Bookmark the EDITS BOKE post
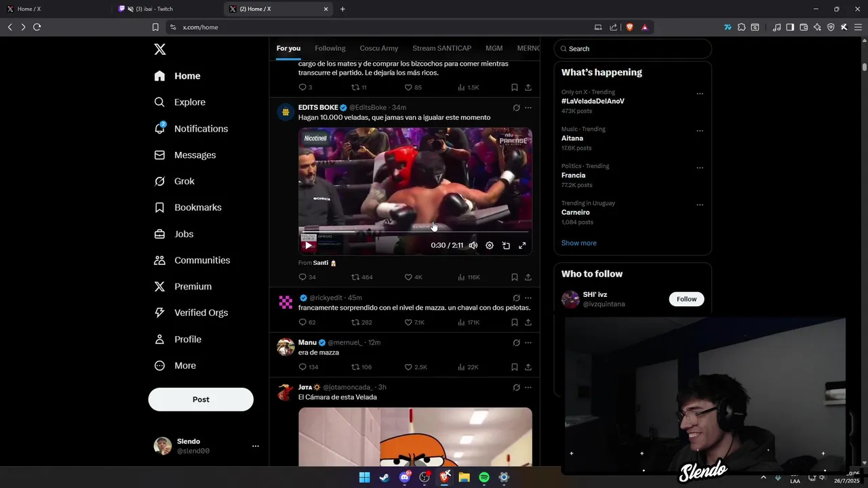The image size is (868, 488). point(515,277)
